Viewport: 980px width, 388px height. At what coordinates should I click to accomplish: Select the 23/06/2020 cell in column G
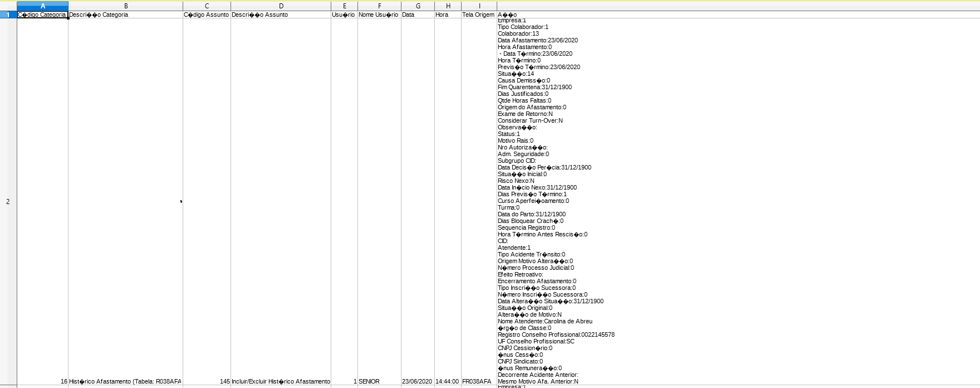[417, 381]
